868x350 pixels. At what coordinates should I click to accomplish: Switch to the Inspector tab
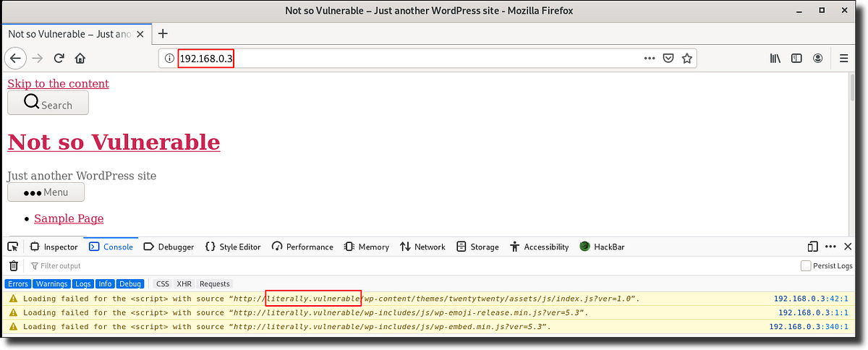point(54,247)
